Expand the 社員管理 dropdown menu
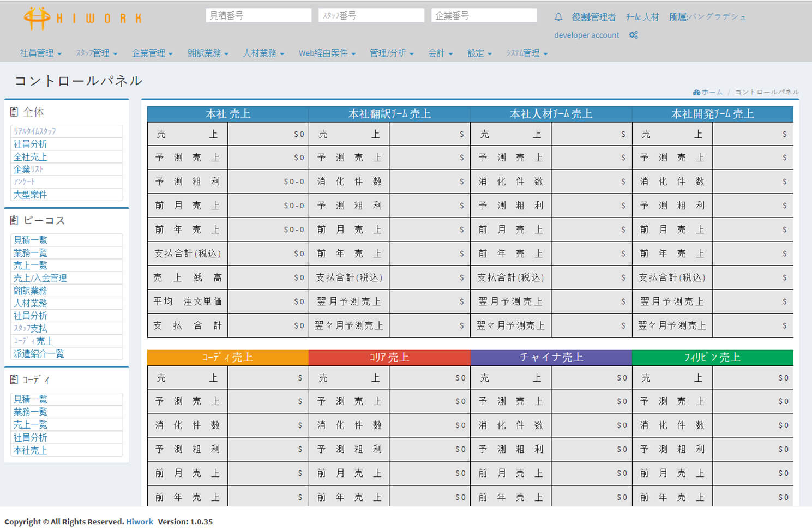The image size is (812, 531). coord(40,53)
